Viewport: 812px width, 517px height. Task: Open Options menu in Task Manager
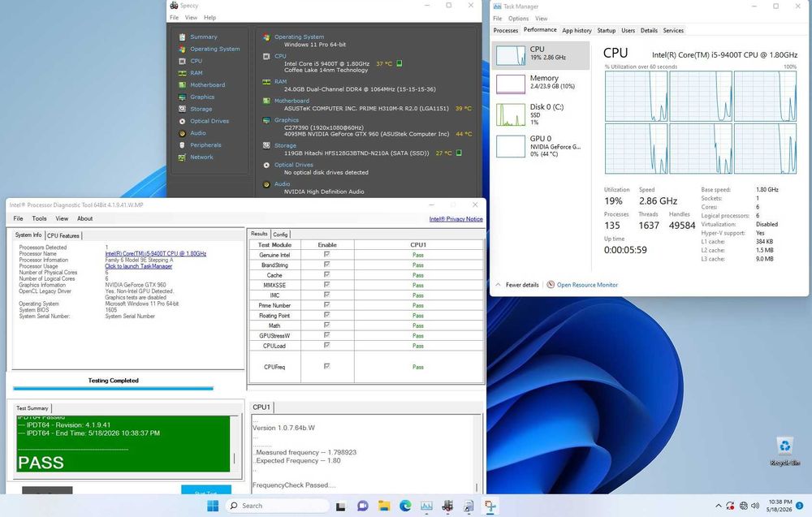518,19
